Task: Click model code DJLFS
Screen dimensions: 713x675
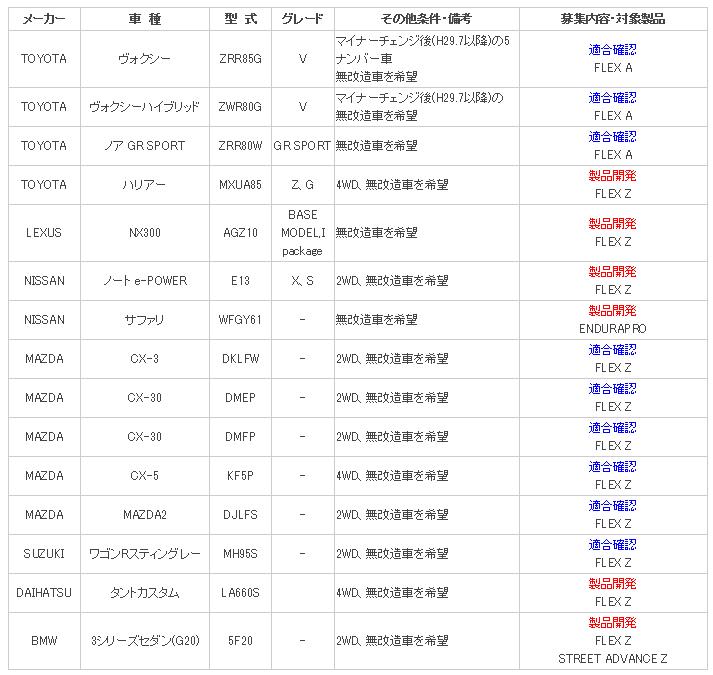Action: (x=240, y=515)
